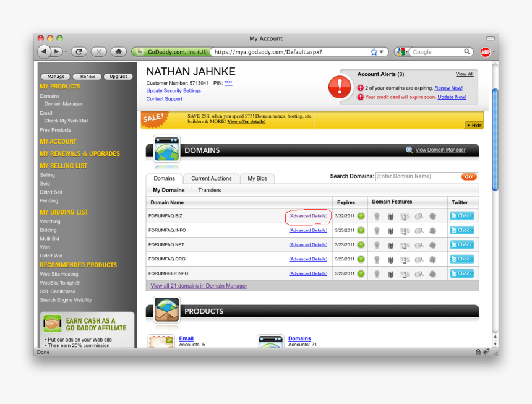Click Renew Now! in Account Alerts
This screenshot has height=404, width=532.
(x=448, y=88)
